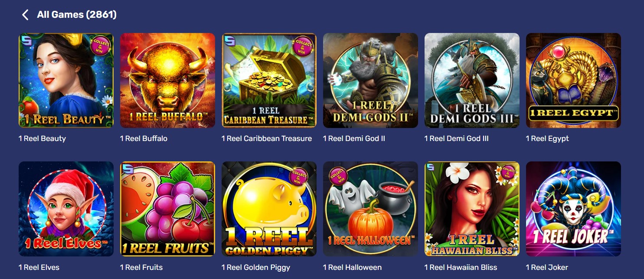
Task: Click the "1 Reel Hawaiian Bliss" text label
Action: point(461,267)
